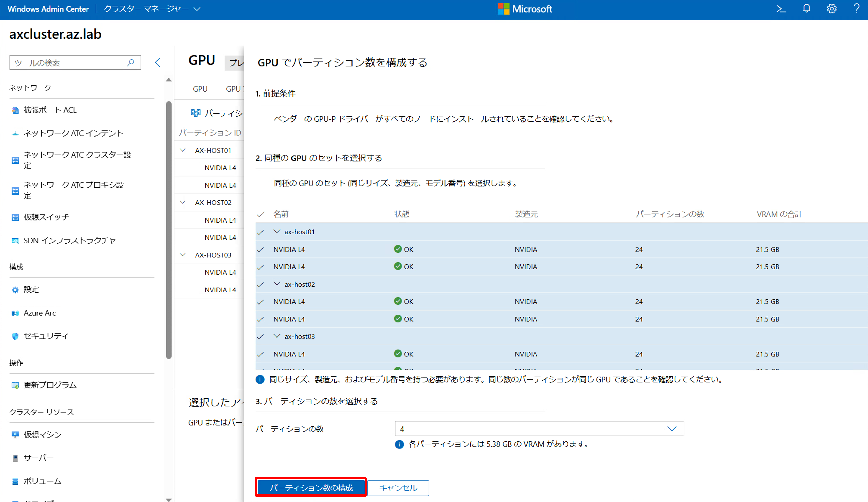Click the セキュリティ shield icon
The height and width of the screenshot is (502, 868).
click(15, 336)
